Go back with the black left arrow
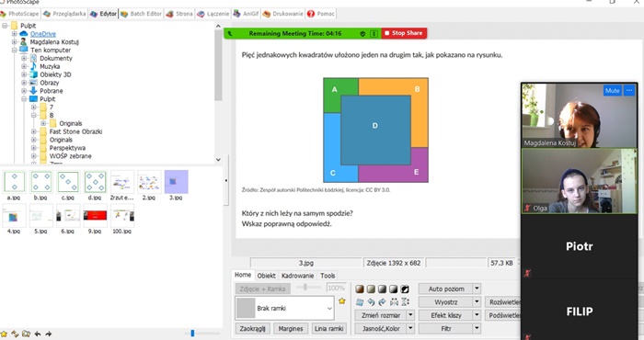Image resolution: width=644 pixels, height=340 pixels. click(x=38, y=334)
